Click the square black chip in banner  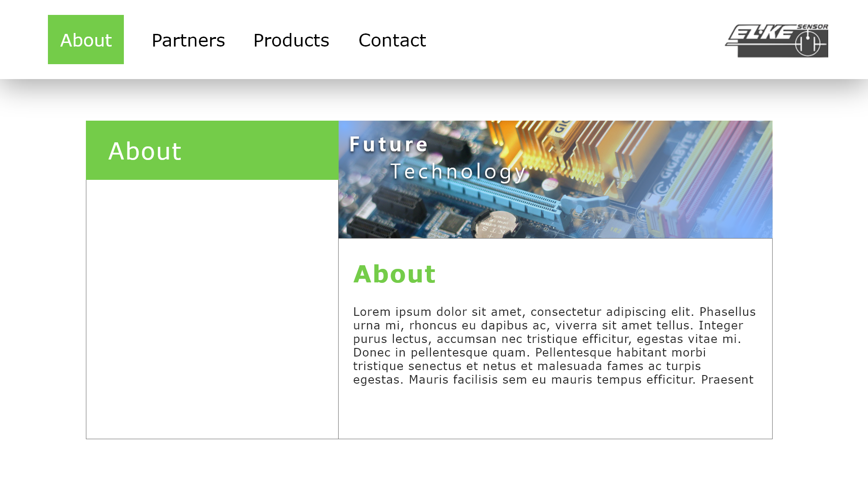point(453,222)
